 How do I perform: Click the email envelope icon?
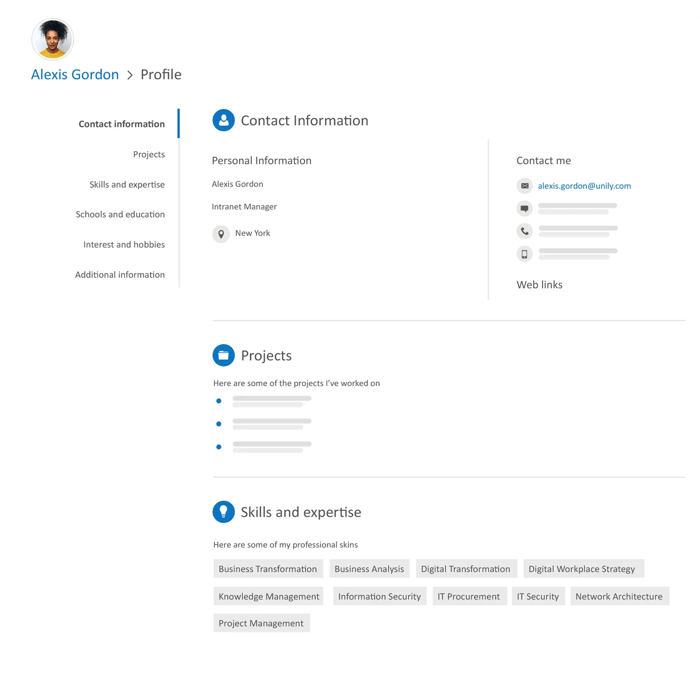[x=524, y=186]
